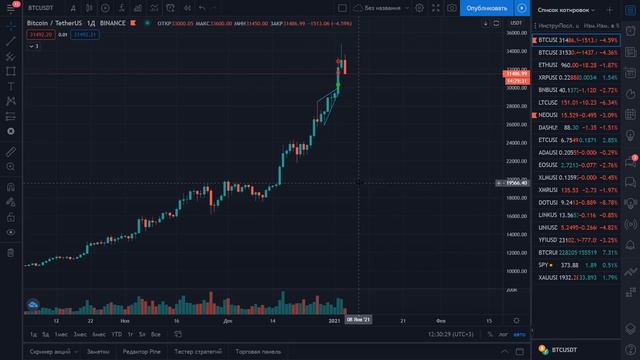Screen dimensions: 640x360
Task: Select the XRPUSD row in watchlist
Action: pos(576,78)
